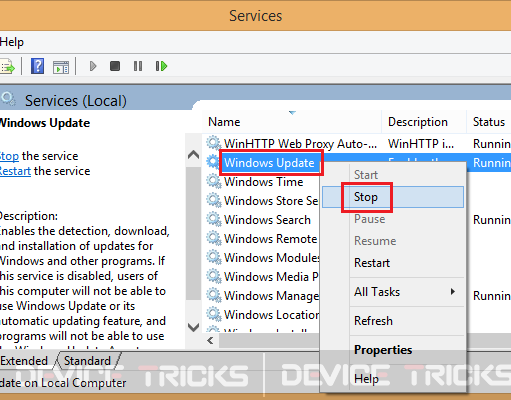
Task: Select Refresh in the context menu
Action: click(373, 321)
